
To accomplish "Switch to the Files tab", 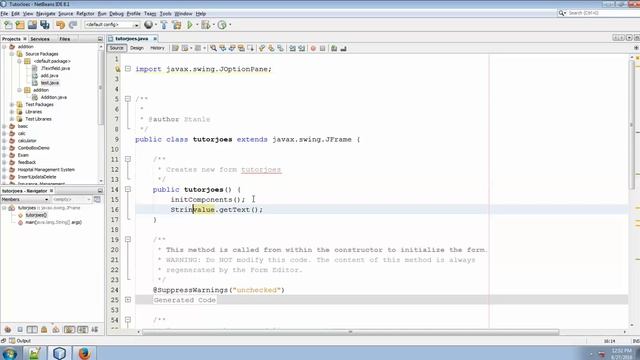I will [64, 39].
